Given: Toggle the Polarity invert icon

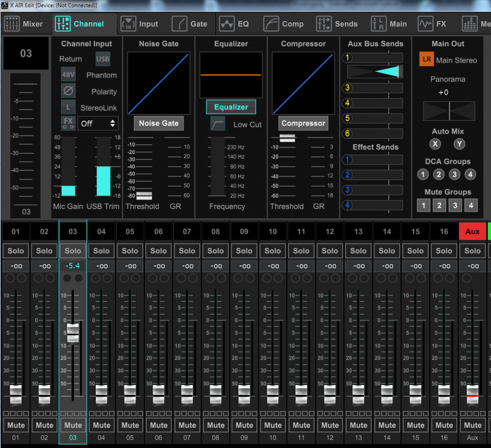Looking at the screenshot, I should point(68,91).
